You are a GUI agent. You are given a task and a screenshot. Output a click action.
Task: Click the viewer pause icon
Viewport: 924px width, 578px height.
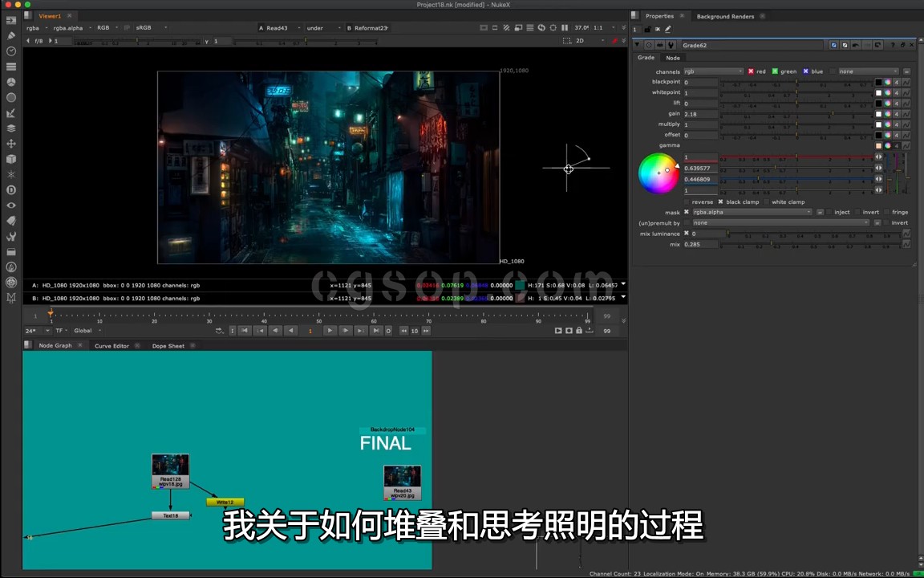[x=565, y=28]
